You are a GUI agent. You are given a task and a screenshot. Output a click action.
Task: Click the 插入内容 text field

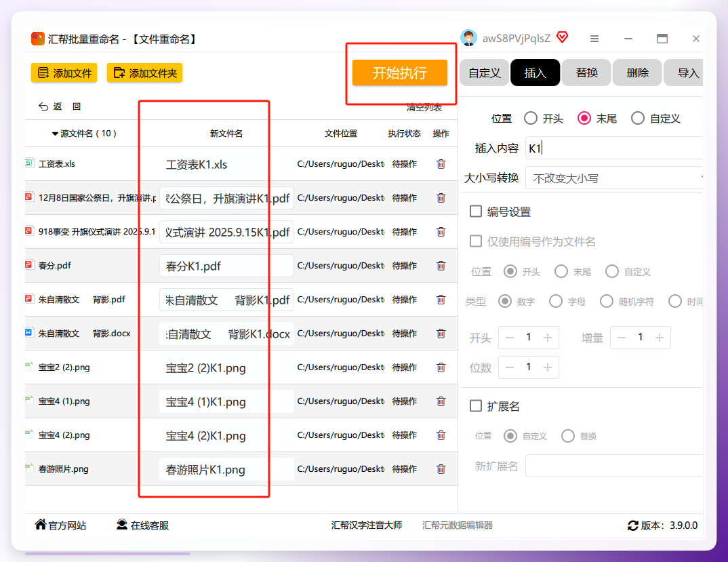click(614, 148)
